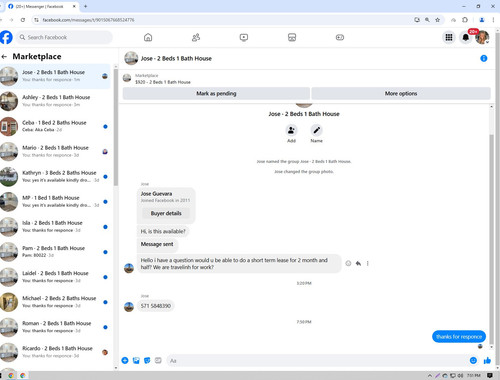
Task: Show hidden system tray icons
Action: click(429, 376)
